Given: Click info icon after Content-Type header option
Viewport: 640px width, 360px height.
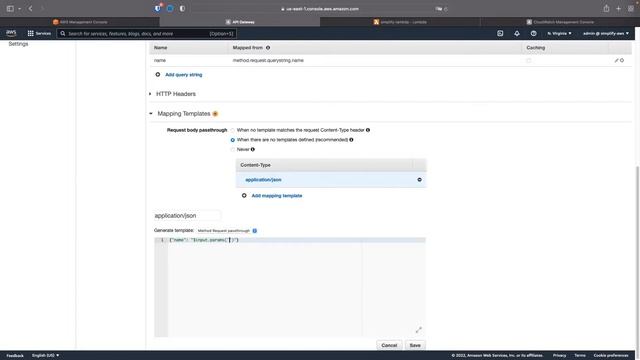Looking at the screenshot, I should 368,130.
